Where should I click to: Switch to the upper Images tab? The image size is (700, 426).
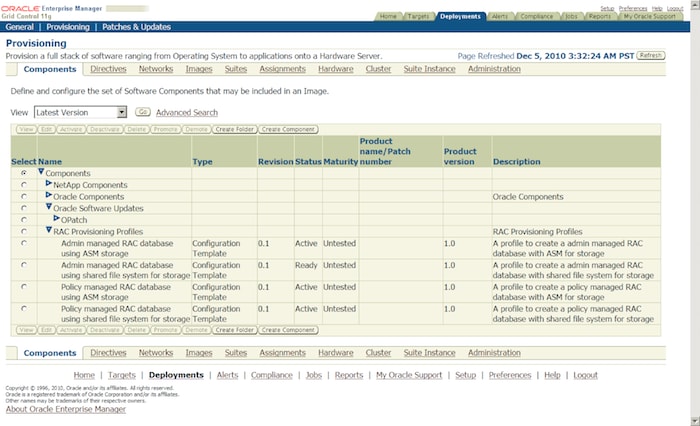[x=199, y=69]
